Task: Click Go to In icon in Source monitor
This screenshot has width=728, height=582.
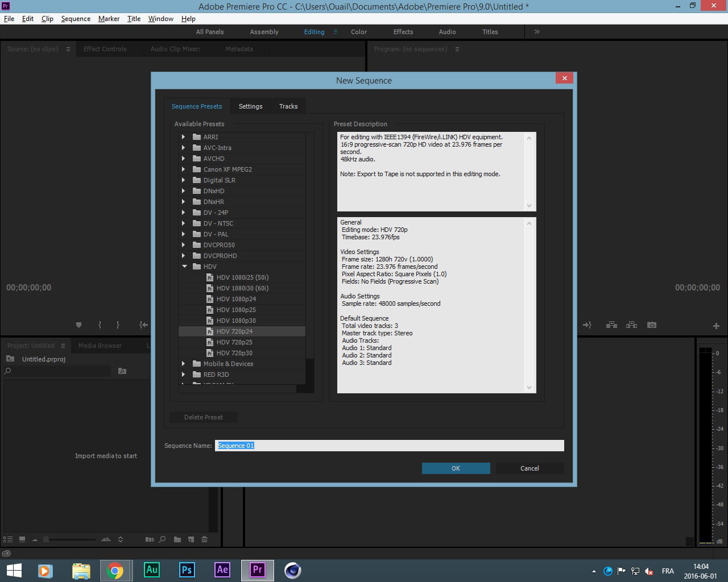Action: 143,325
